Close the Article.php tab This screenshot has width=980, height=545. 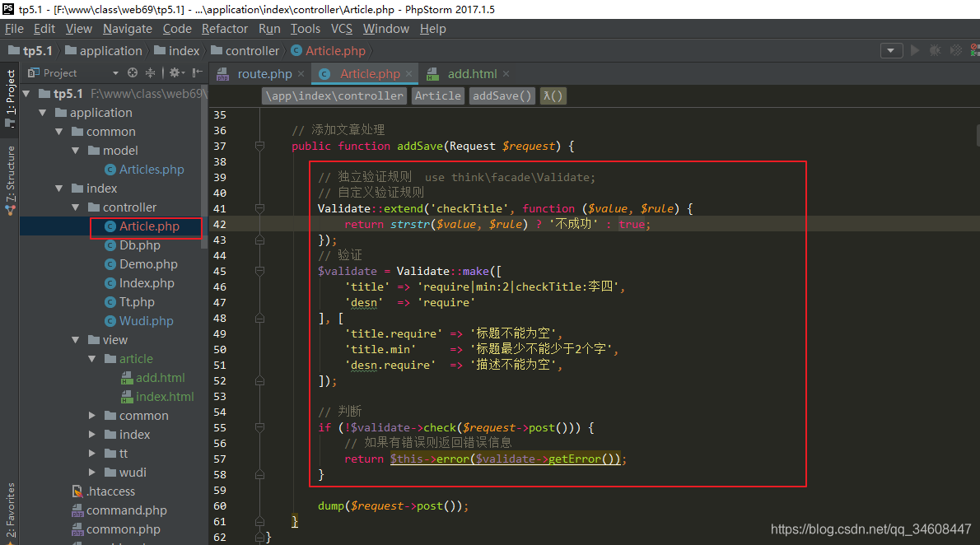tap(408, 74)
